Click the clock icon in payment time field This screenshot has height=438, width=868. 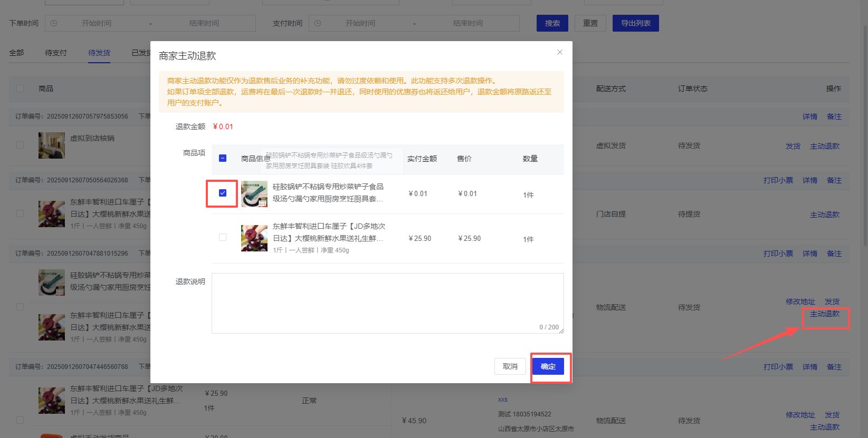(318, 23)
